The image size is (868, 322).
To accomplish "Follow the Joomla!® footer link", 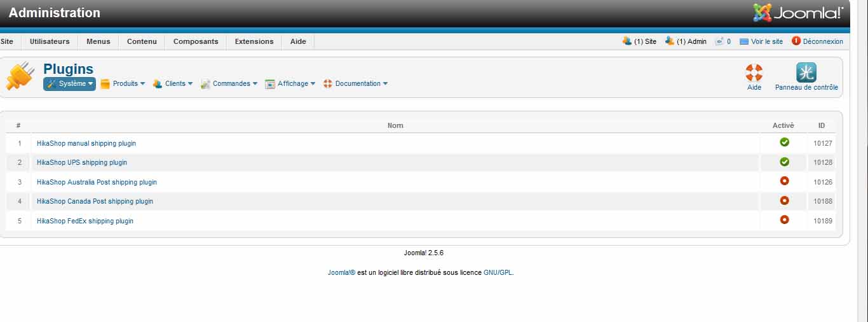I will [342, 272].
